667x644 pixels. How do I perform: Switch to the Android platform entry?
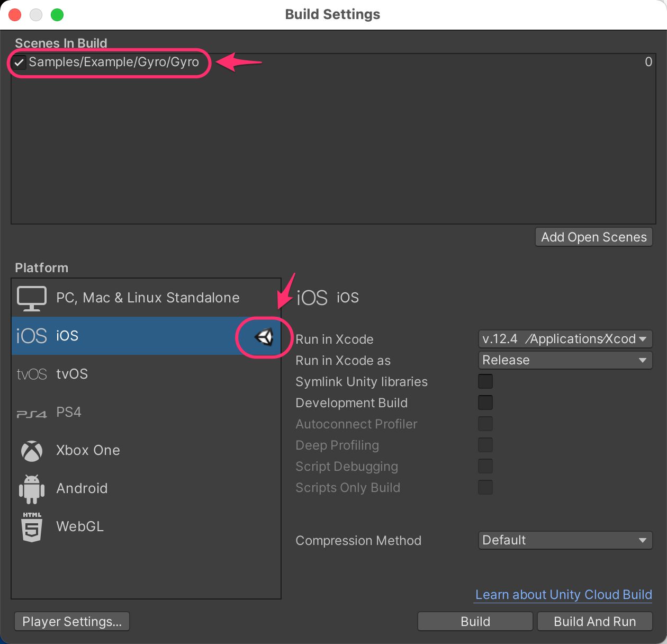(82, 488)
